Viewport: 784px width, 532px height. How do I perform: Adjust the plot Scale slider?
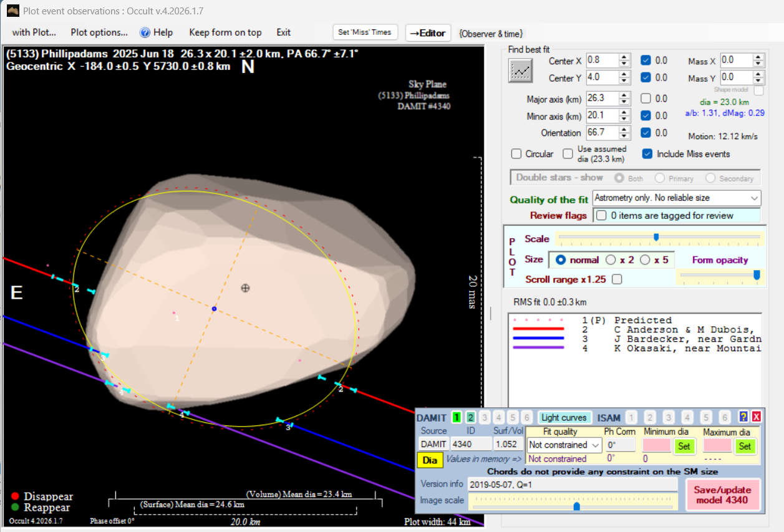(656, 237)
